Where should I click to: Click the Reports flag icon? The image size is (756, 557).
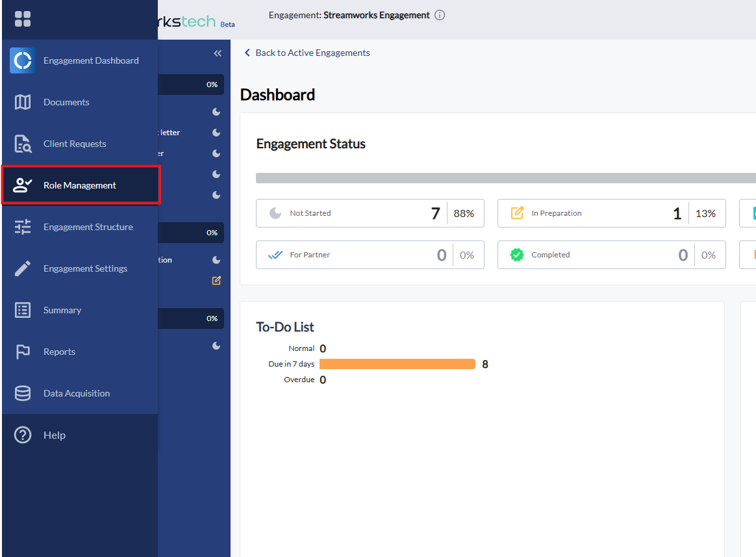(23, 352)
